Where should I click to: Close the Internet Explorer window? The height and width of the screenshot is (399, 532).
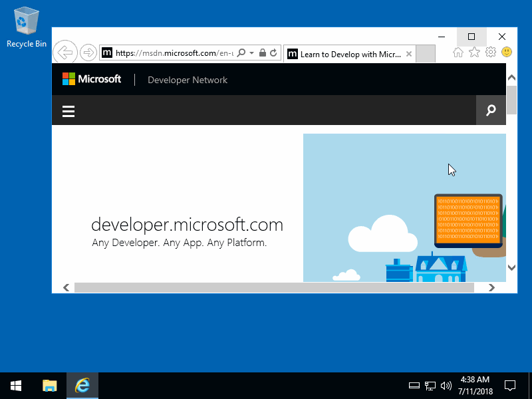coord(502,37)
